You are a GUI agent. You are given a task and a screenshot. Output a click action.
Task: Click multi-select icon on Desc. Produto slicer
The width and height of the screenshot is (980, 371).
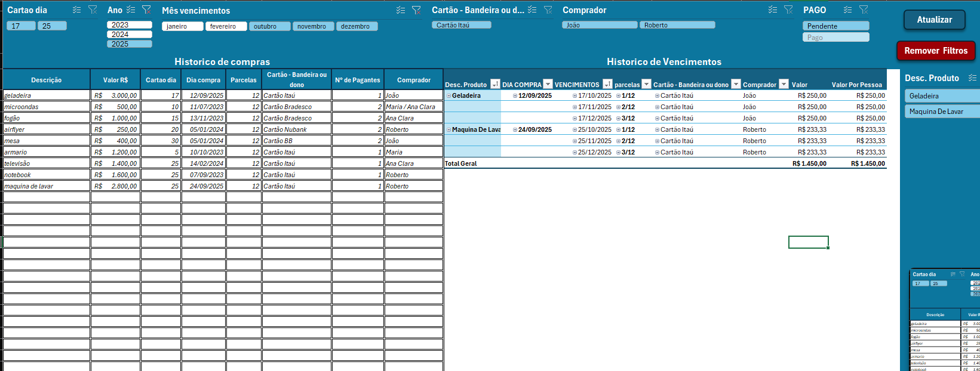click(972, 78)
